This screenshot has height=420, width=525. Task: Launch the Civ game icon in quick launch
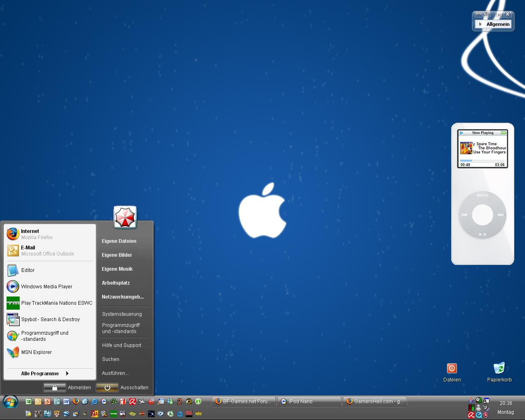click(x=57, y=414)
